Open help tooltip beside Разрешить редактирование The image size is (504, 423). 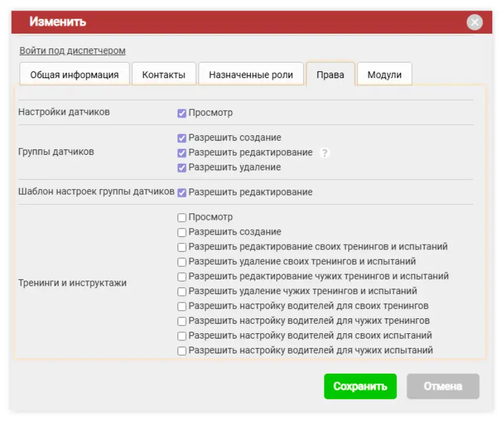point(325,152)
